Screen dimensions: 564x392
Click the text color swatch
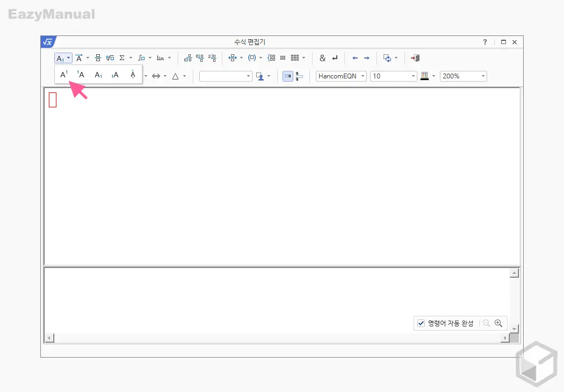coord(424,76)
